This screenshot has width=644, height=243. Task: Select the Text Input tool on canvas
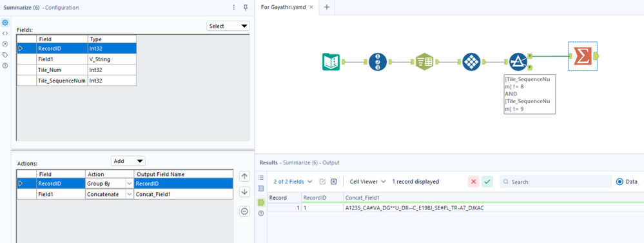[331, 62]
